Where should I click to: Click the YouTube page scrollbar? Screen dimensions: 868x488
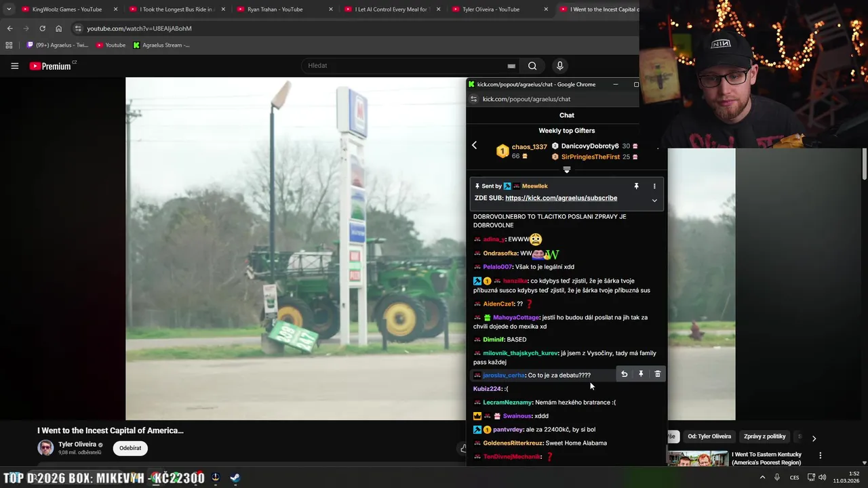coord(865,165)
